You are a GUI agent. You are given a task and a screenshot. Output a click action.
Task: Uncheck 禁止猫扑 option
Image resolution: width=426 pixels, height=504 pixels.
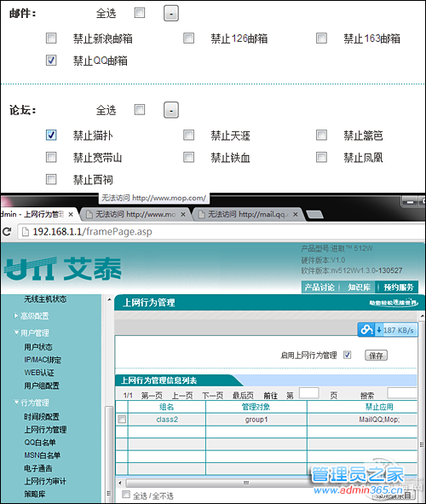51,135
